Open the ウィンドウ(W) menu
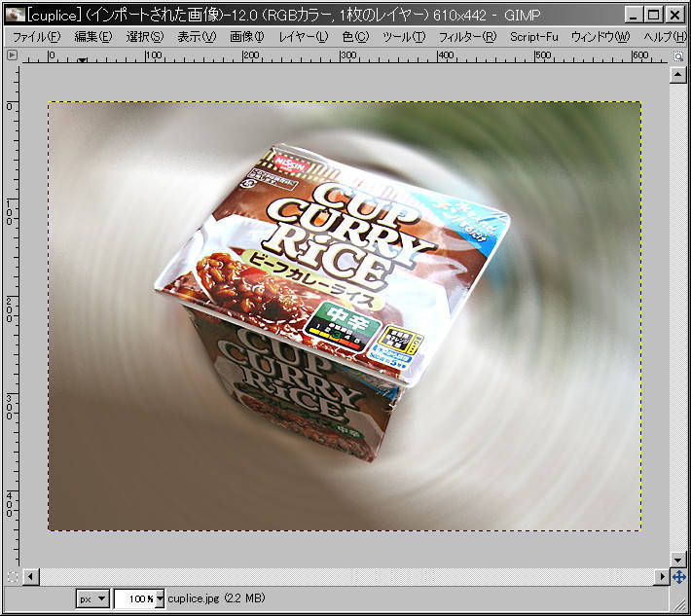Image resolution: width=691 pixels, height=616 pixels. tap(600, 37)
